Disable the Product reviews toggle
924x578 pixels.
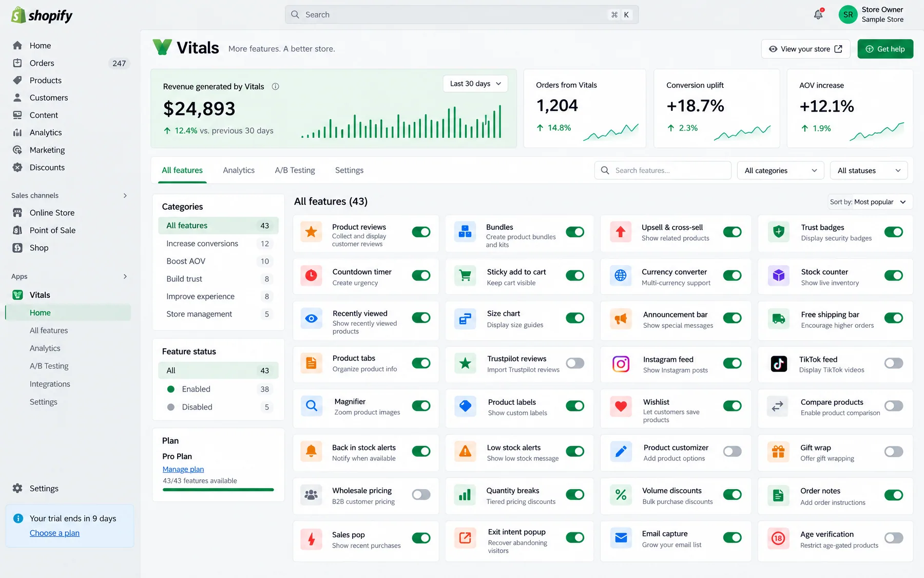point(421,232)
